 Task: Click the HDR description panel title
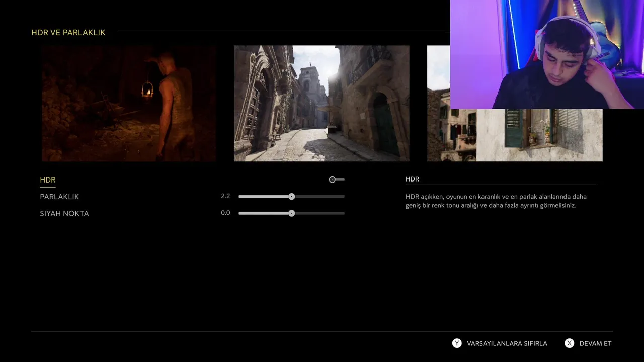click(412, 179)
